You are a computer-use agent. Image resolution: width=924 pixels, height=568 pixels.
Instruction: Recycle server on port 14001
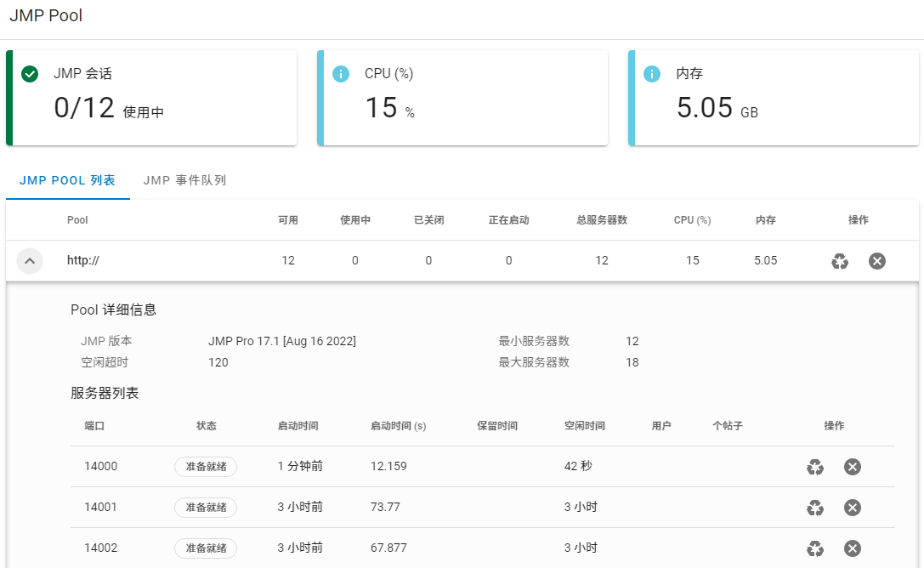[815, 508]
